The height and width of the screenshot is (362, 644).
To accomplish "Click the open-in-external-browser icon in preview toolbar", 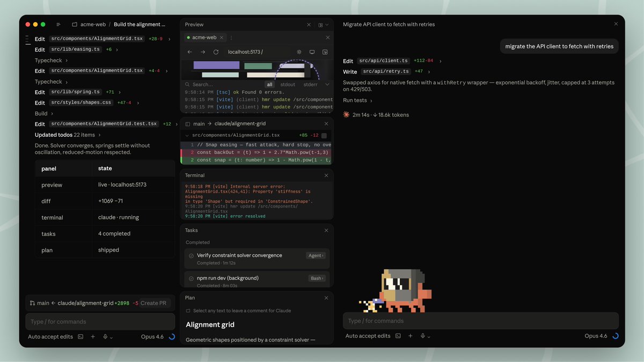I will click(324, 51).
